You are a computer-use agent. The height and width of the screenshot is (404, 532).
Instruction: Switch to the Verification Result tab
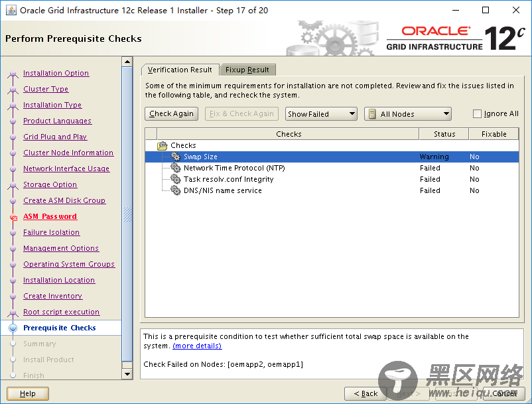[180, 70]
